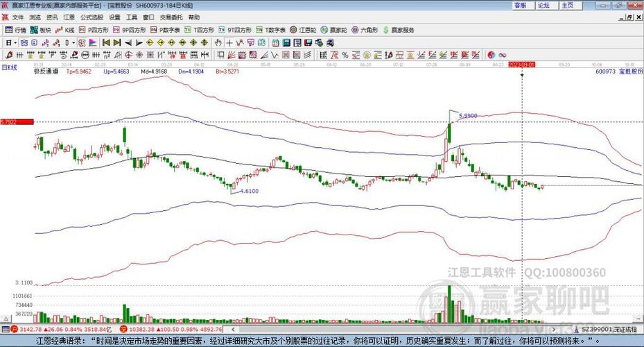The image size is (644, 347).
Task: Jump to first bar icon
Action: point(106,43)
